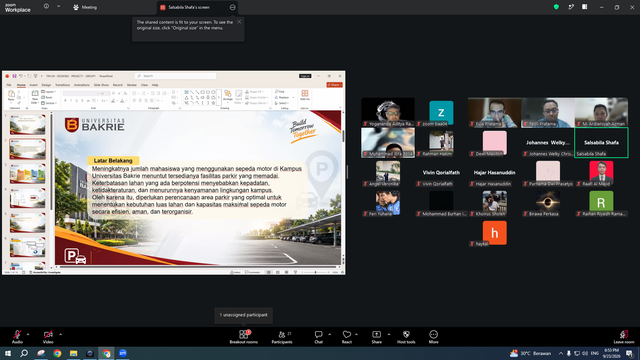Image resolution: width=640 pixels, height=360 pixels.
Task: Select the highlighted Salsabila Shafa tile
Action: coord(601,142)
